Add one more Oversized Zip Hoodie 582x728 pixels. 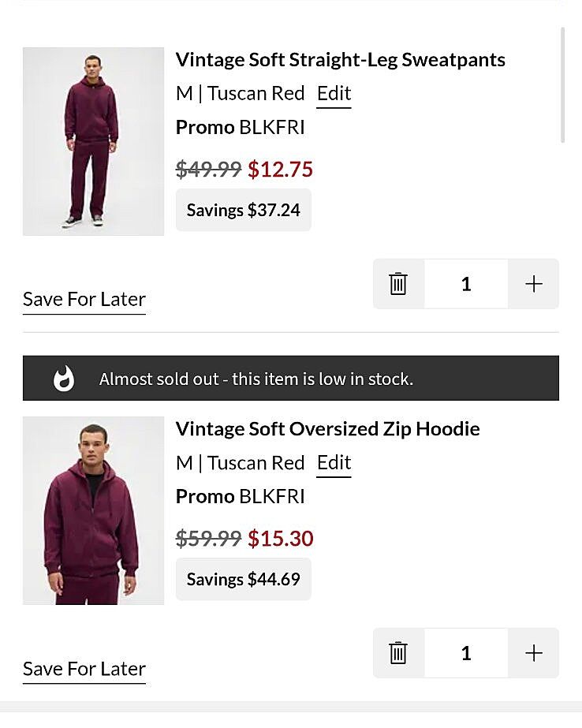click(x=534, y=653)
